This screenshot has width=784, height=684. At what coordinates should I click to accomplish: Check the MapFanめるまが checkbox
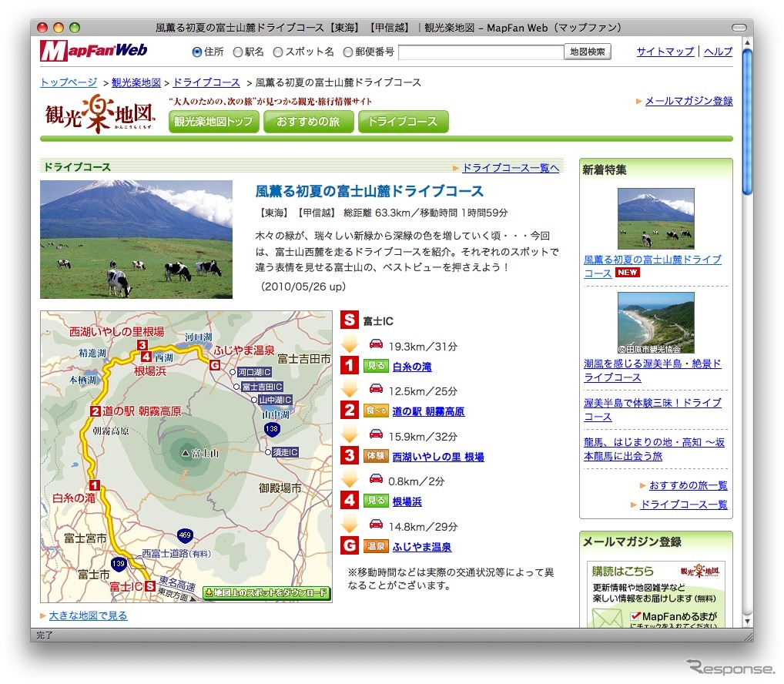point(635,615)
